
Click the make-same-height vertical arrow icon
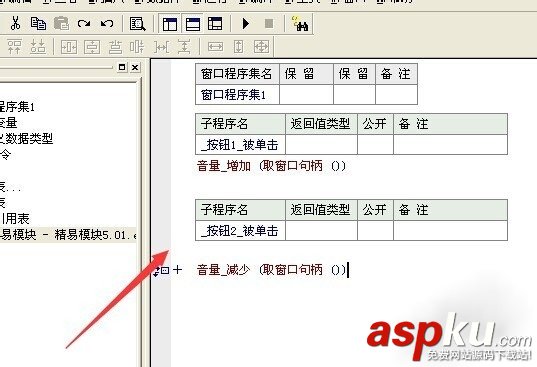[x=239, y=47]
